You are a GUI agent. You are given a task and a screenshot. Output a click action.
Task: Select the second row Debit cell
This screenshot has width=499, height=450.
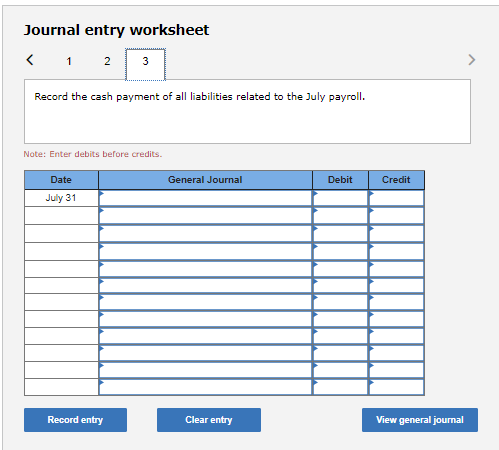point(340,216)
